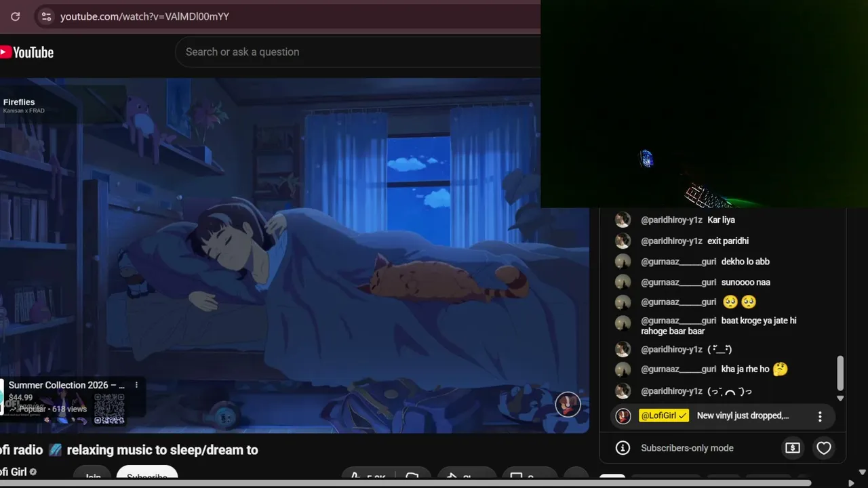Click the avatar beside 'baat kroge ya jate hi'
This screenshot has height=488, width=868.
[x=623, y=323]
